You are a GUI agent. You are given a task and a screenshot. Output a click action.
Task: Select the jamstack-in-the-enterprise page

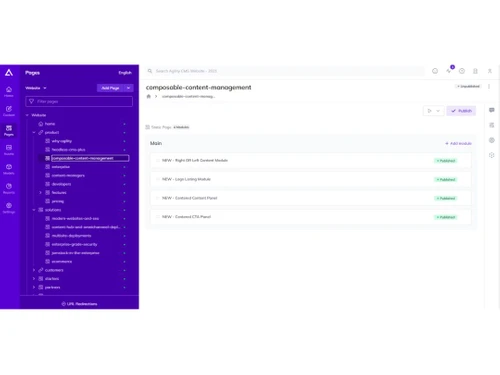point(75,253)
